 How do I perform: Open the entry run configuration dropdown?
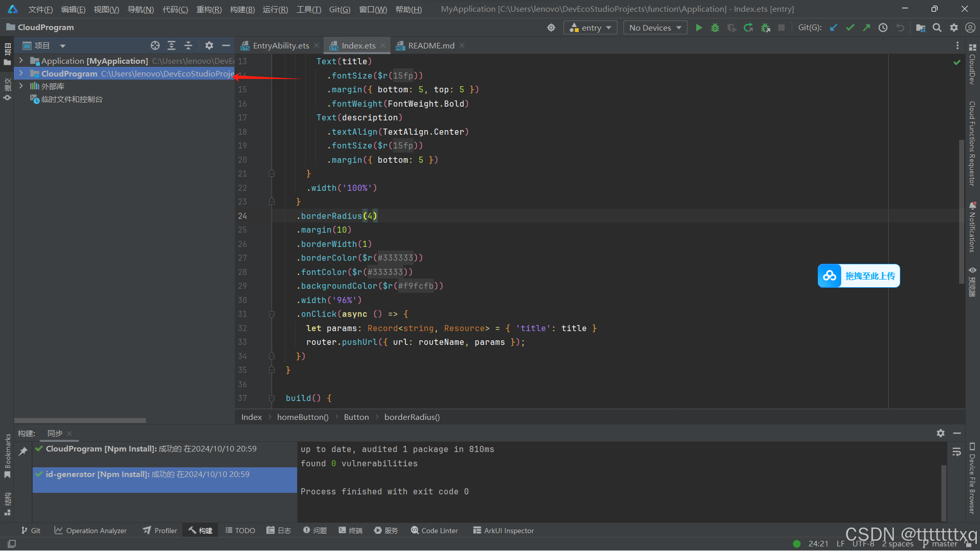tap(591, 28)
